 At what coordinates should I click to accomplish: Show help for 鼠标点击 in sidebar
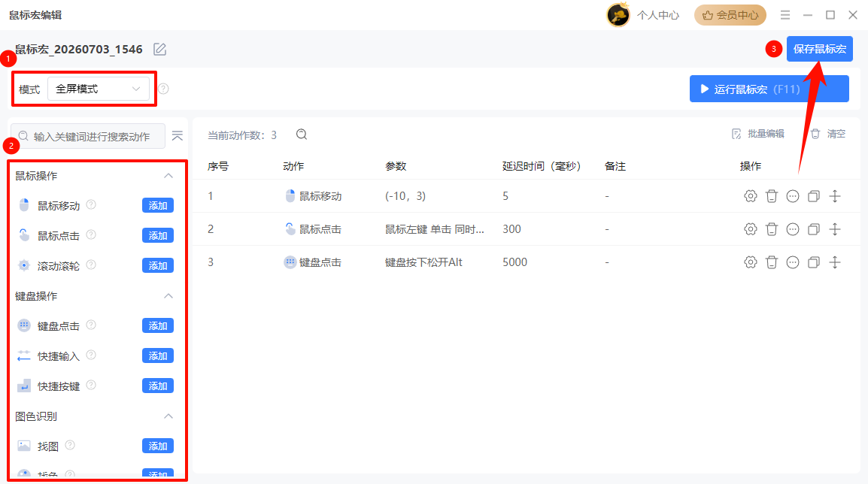coord(91,234)
